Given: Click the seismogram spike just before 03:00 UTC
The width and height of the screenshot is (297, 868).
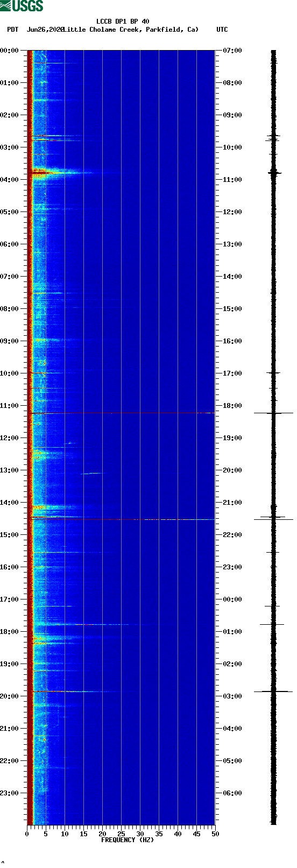Looking at the screenshot, I should [x=273, y=691].
